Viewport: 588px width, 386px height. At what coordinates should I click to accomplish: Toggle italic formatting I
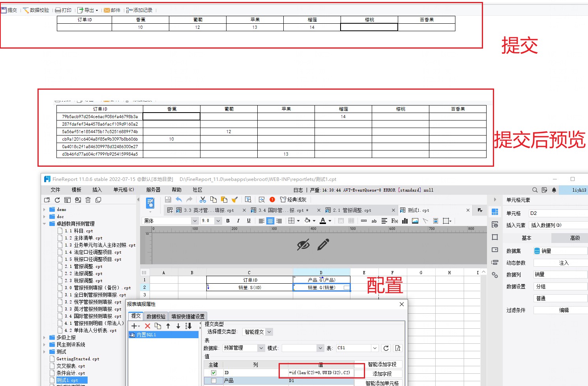(238, 221)
